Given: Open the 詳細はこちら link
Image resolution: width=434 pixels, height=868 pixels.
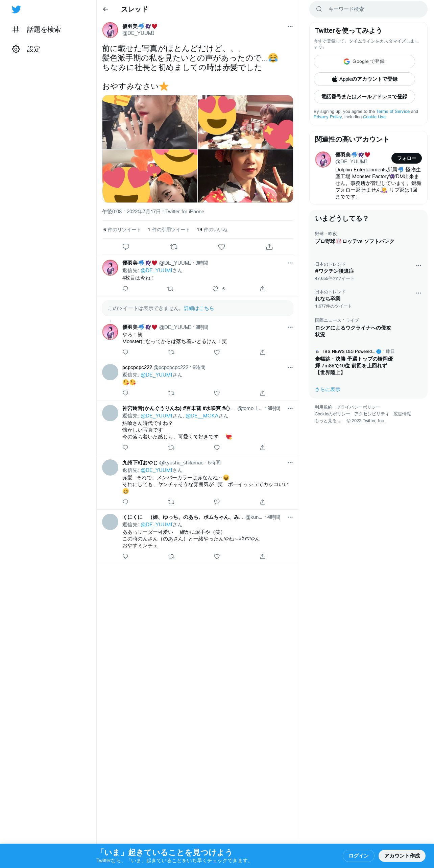Looking at the screenshot, I should pyautogui.click(x=199, y=308).
